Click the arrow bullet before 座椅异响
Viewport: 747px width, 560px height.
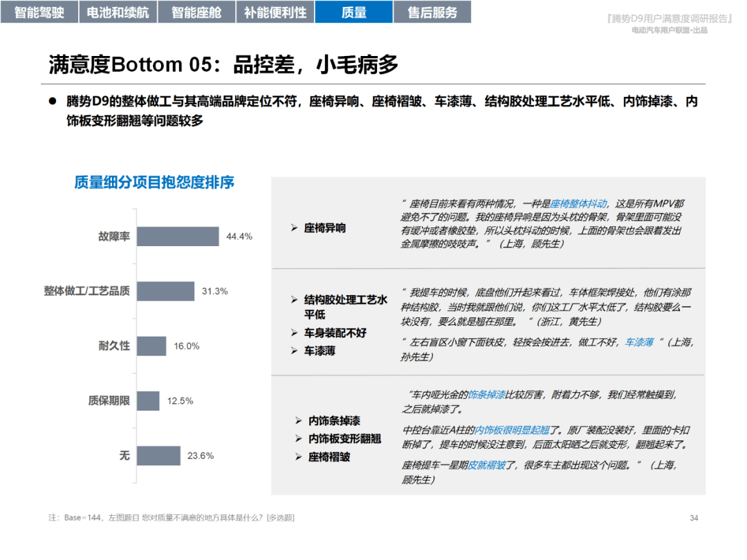[x=295, y=228]
